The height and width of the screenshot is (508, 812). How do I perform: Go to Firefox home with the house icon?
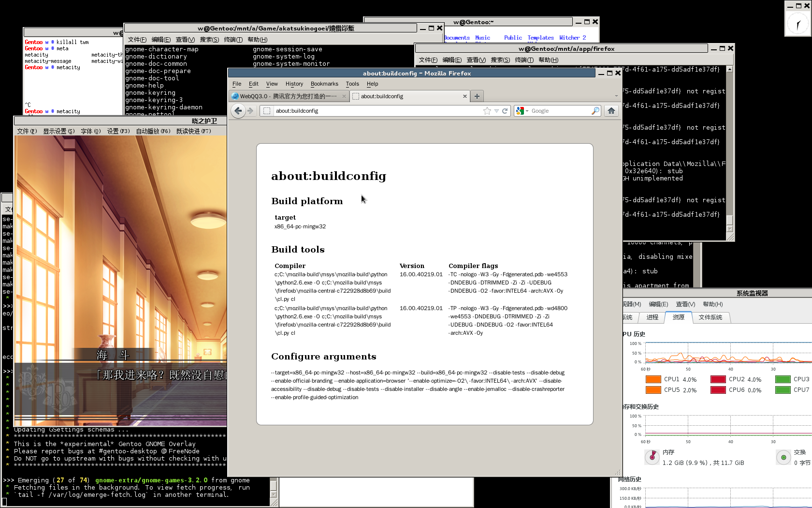(x=611, y=111)
